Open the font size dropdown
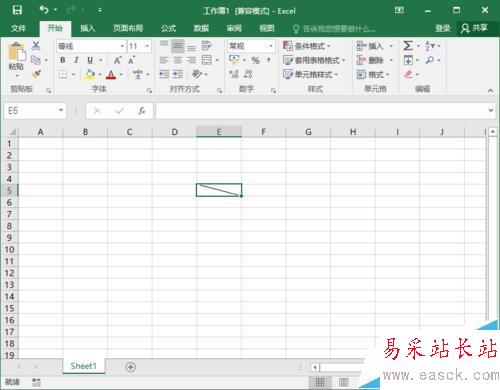 (x=147, y=46)
